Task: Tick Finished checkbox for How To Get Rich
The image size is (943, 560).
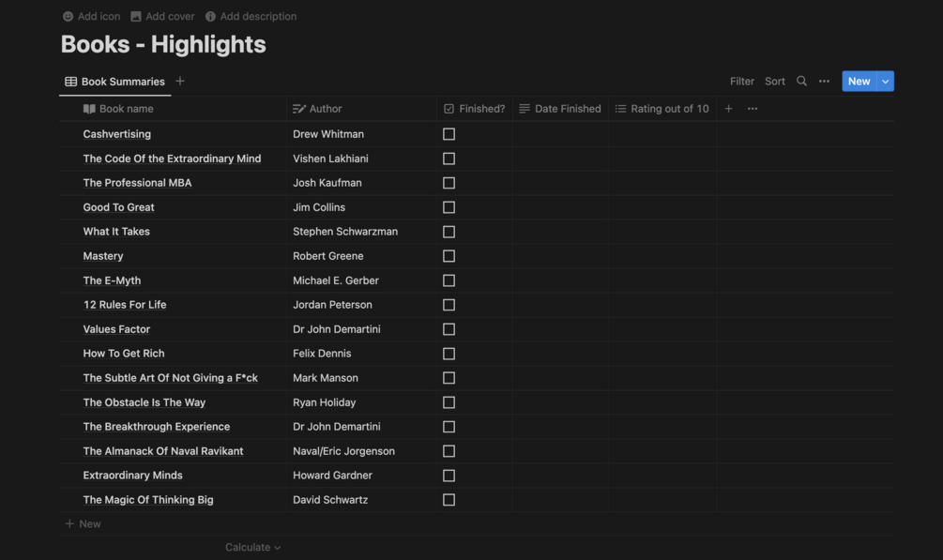Action: pos(449,354)
